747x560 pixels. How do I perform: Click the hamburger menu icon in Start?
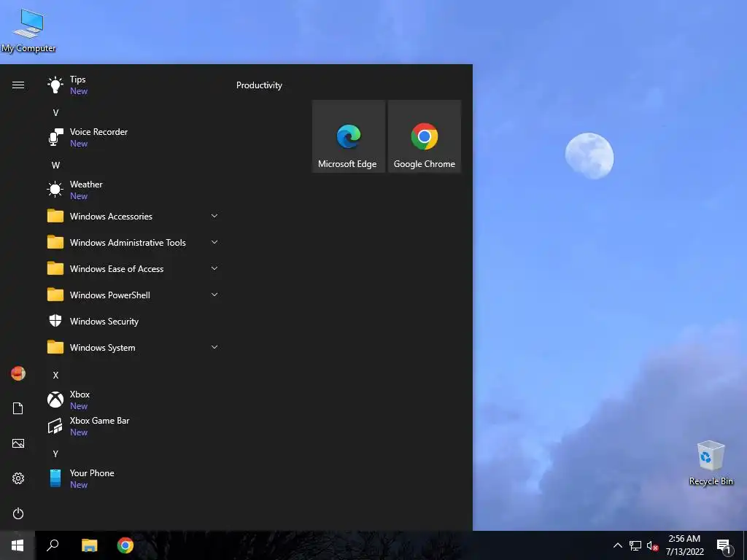pos(18,85)
